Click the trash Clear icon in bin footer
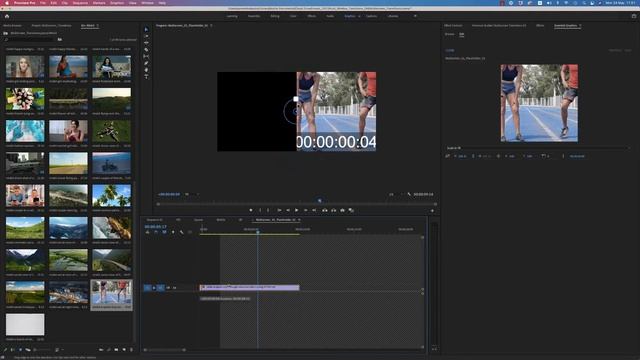640x360 pixels. 131,350
